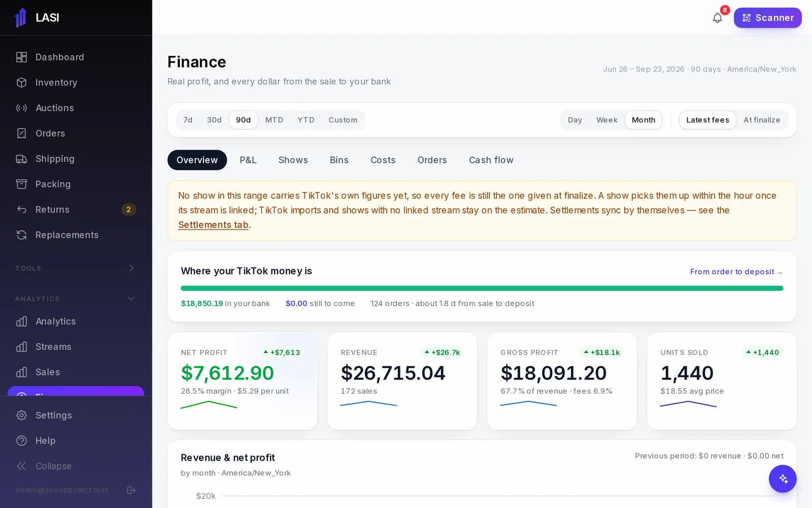The width and height of the screenshot is (812, 508).
Task: Open the Shows tab
Action: 293,160
